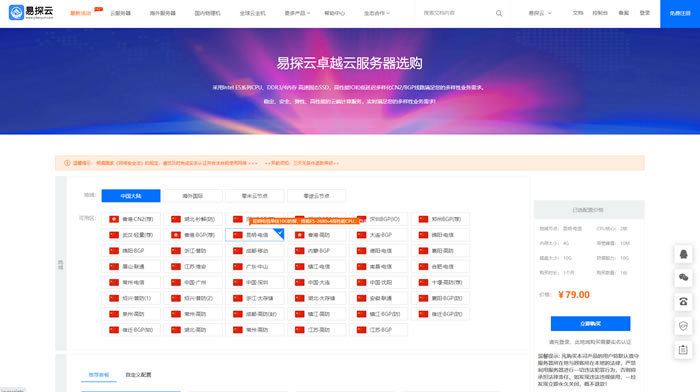Select the 江苏-BGP availability zone
Viewport: 700px width, 392px height.
click(x=379, y=330)
